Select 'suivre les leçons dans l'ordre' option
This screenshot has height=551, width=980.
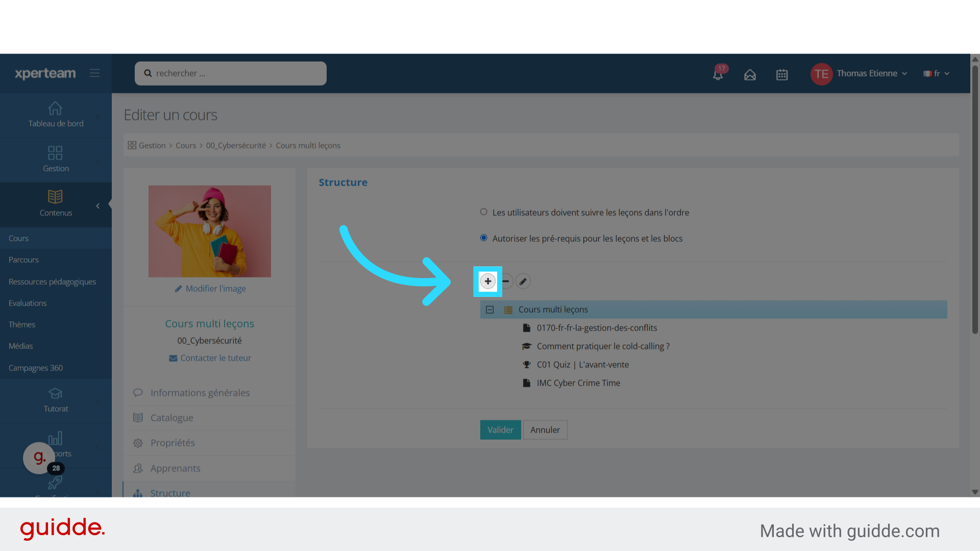483,212
